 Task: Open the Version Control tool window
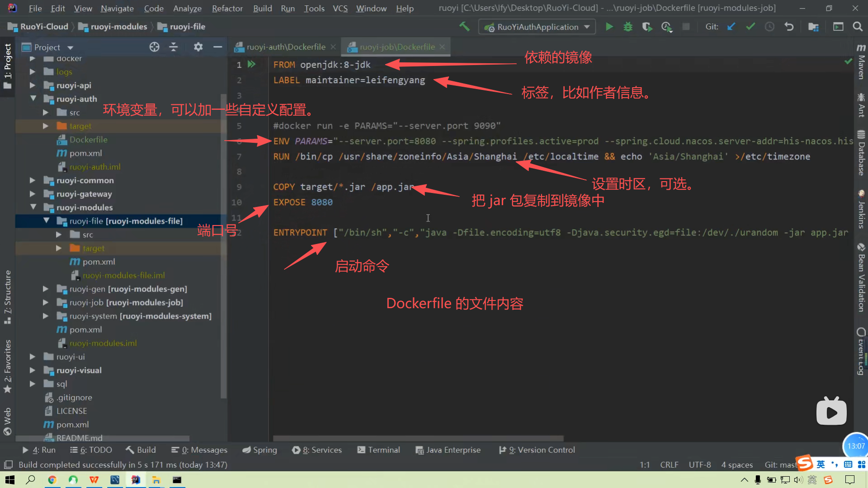(537, 450)
